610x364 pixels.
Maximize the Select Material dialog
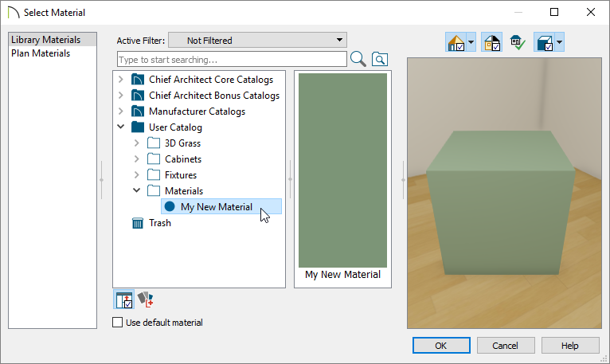tap(554, 12)
